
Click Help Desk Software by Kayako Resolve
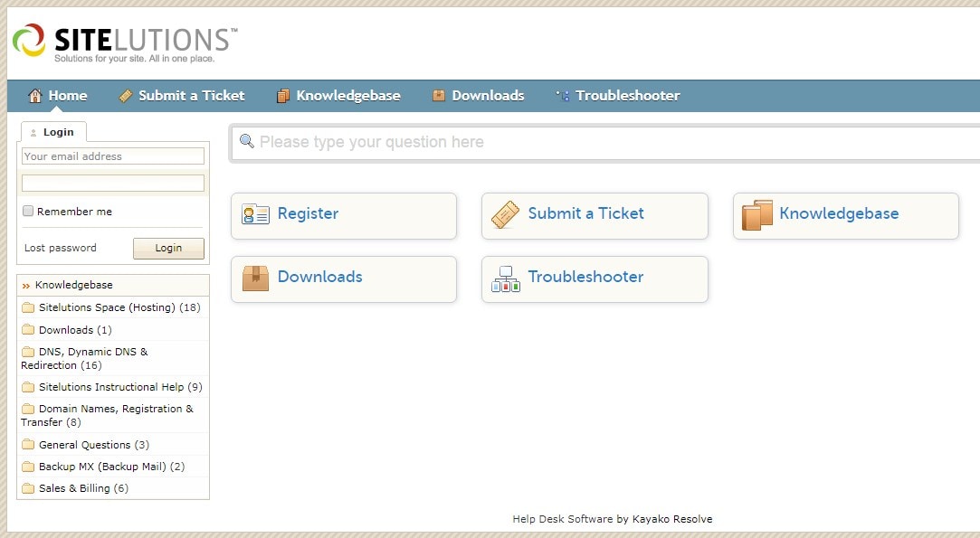pyautogui.click(x=613, y=519)
